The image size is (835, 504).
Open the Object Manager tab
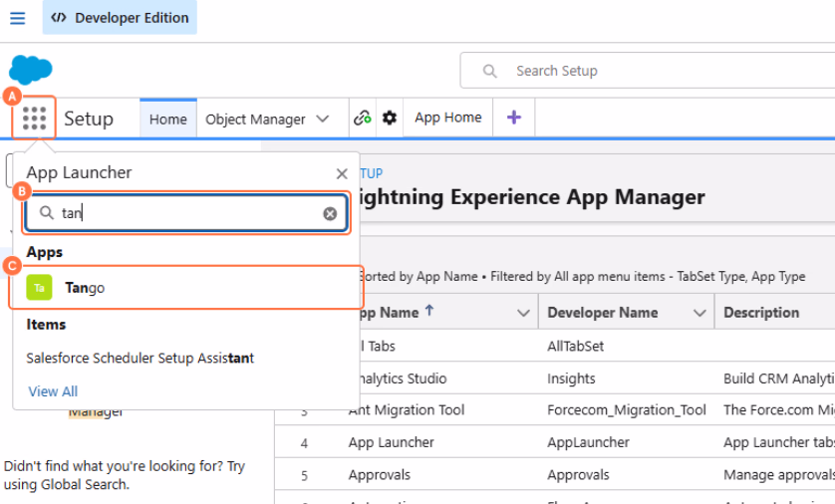256,120
